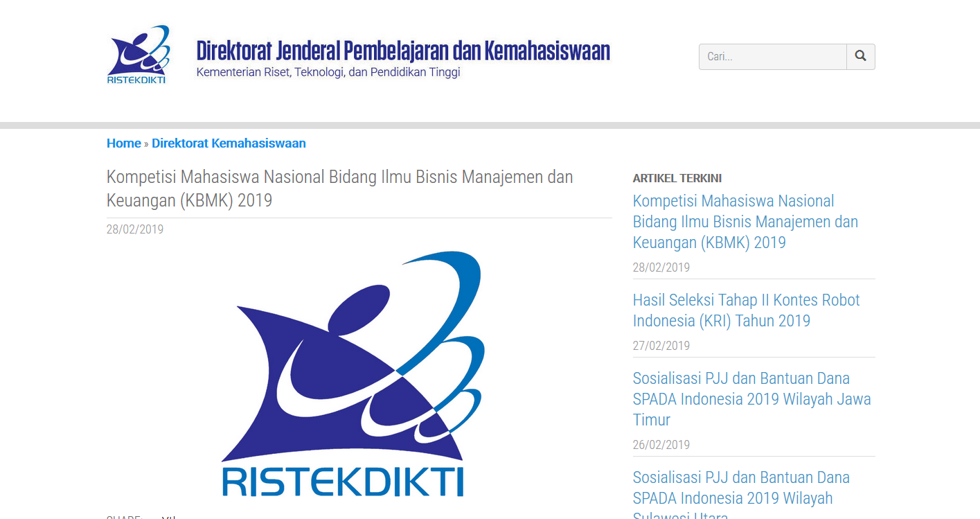Viewport: 980px width, 519px height.
Task: Click the date 27/02/2019 in the sidebar
Action: click(x=661, y=346)
